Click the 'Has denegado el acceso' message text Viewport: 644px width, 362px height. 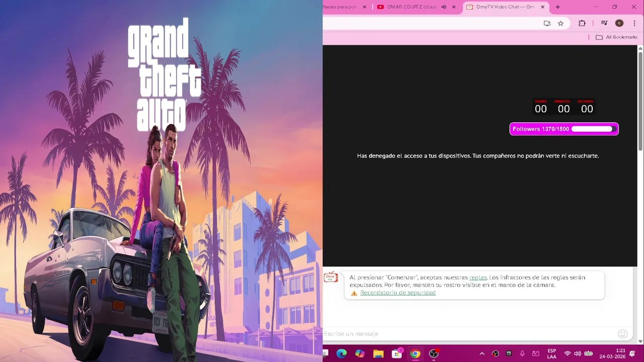pyautogui.click(x=478, y=156)
